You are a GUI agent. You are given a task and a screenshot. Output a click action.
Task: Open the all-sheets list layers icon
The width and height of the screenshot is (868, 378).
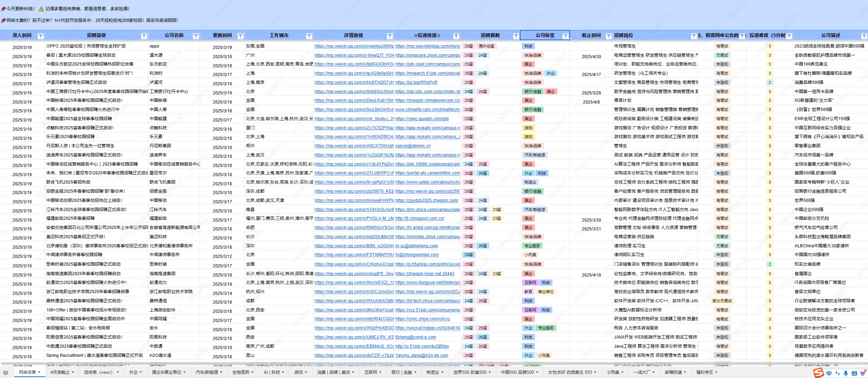click(x=6, y=372)
